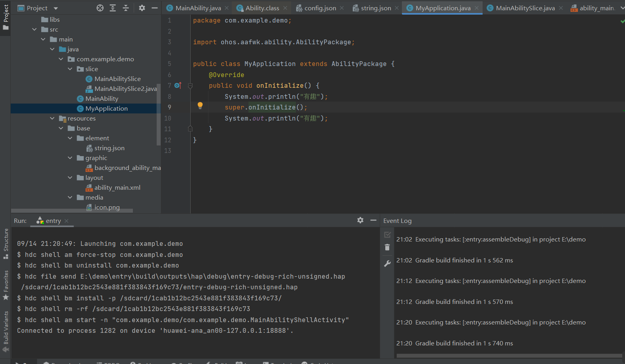Click Project tree horizontal scrollbar
The height and width of the screenshot is (364, 625).
click(72, 211)
